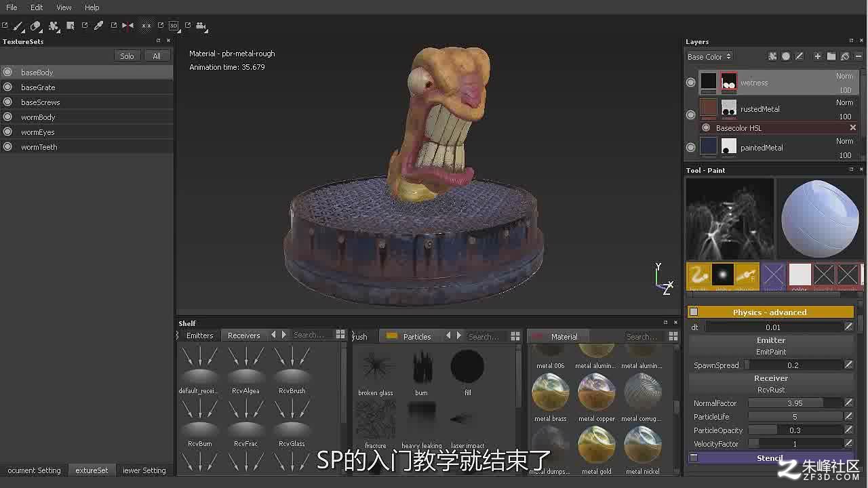This screenshot has width=868, height=488.
Task: Add particle effect layer in Layers panel
Action: coord(772,56)
